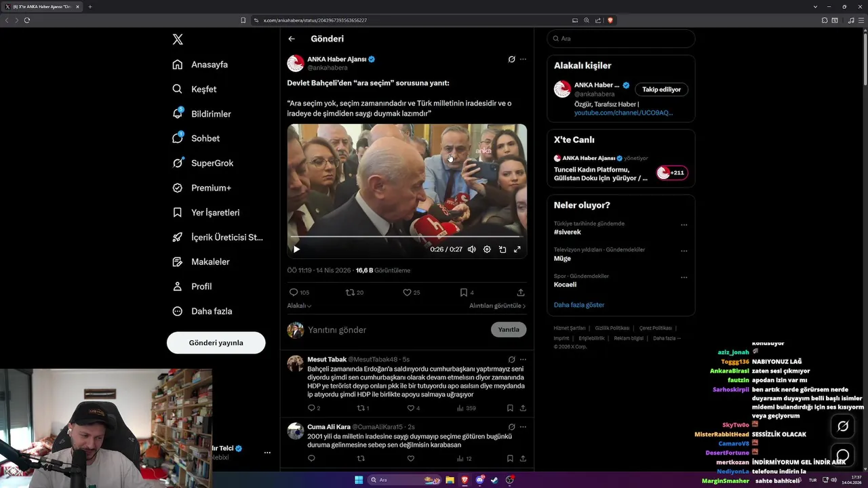This screenshot has height=488, width=868.
Task: Expand Daha fazla menu
Action: (203, 311)
